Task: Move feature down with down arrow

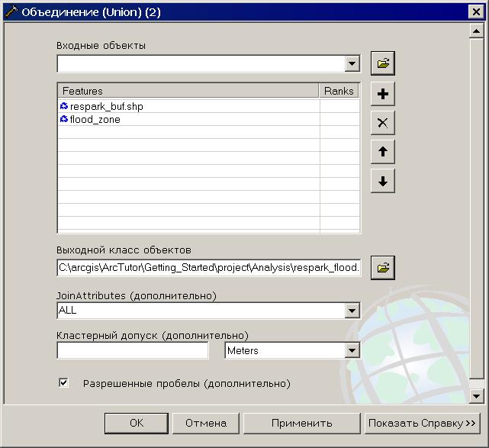Action: pos(383,181)
